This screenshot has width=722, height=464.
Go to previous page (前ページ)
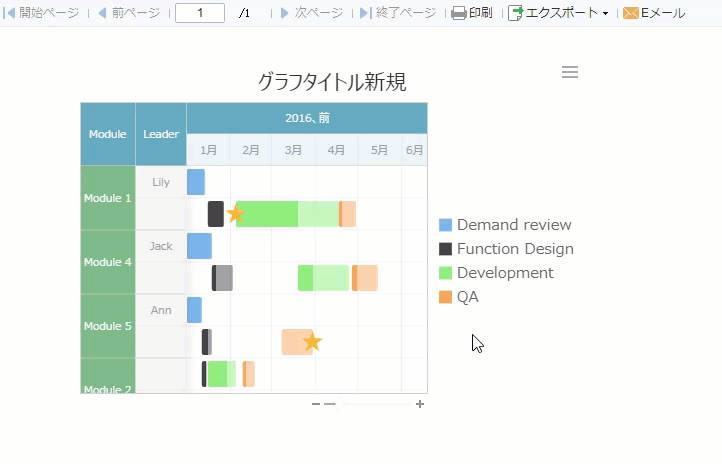(102, 13)
